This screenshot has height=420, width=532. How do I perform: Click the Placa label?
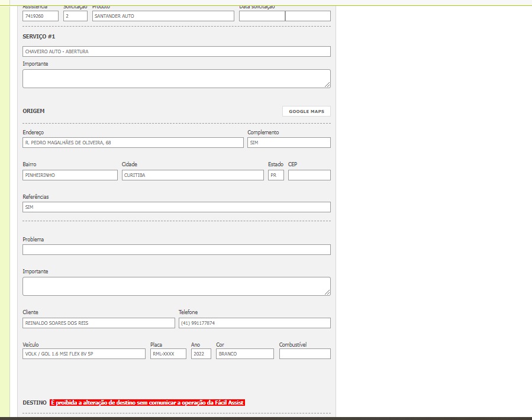(x=156, y=345)
